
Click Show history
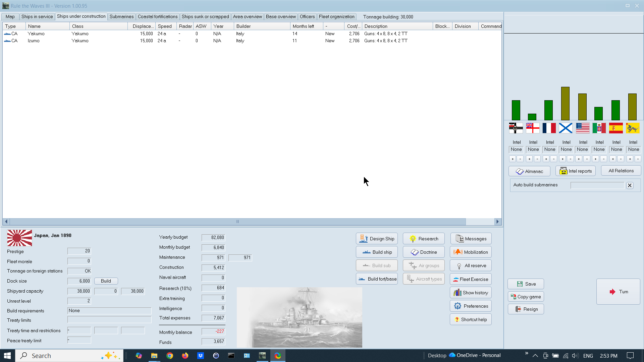471,293
